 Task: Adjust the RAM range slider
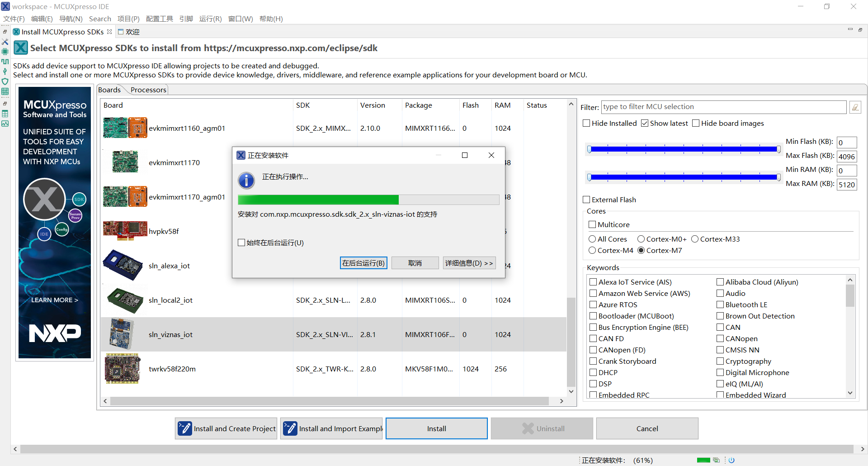(x=684, y=177)
